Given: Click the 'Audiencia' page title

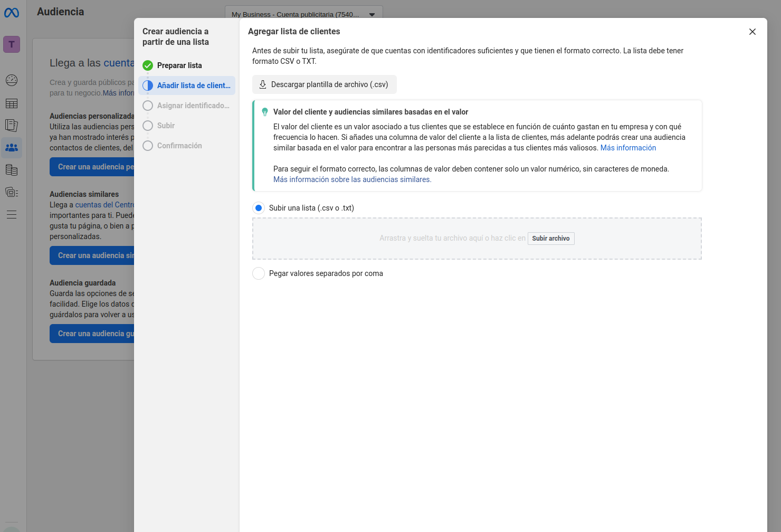Looking at the screenshot, I should coord(60,12).
